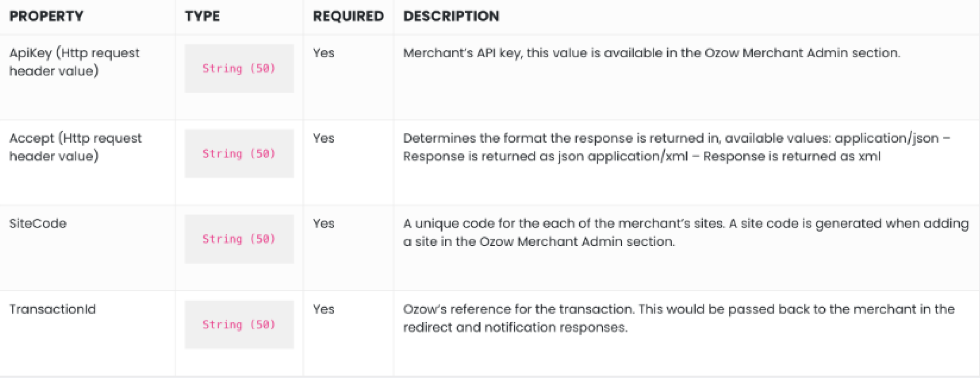The height and width of the screenshot is (378, 980).
Task: Click the Yes value in SiteCode row
Action: click(324, 224)
